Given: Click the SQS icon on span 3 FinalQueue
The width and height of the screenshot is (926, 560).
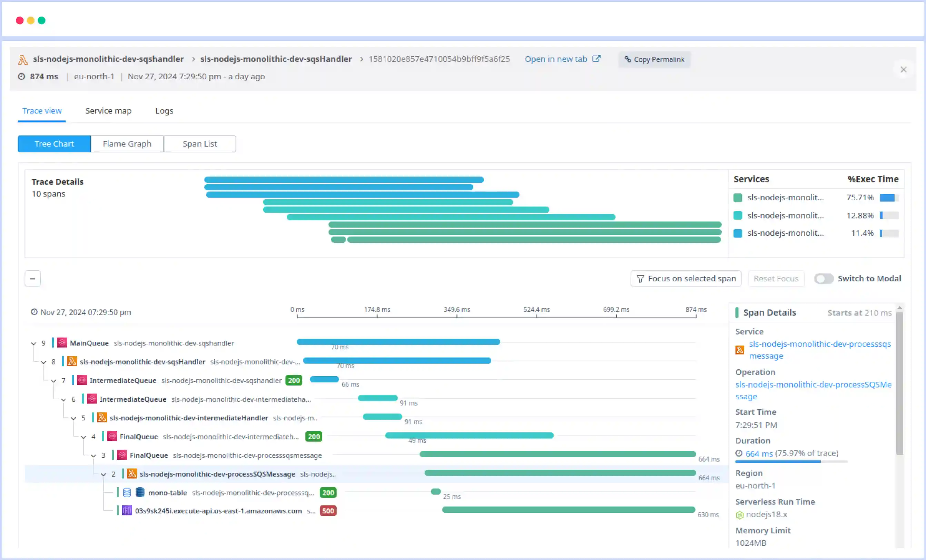Looking at the screenshot, I should point(122,455).
